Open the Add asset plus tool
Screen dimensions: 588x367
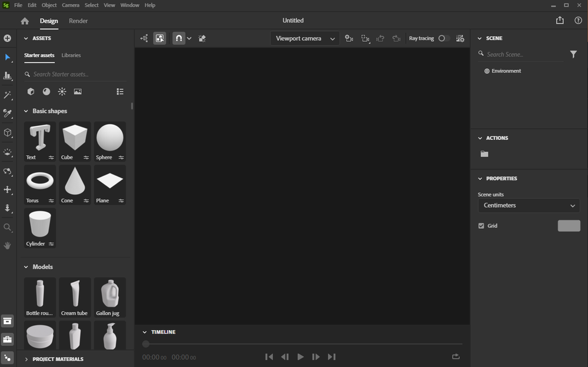pos(8,38)
